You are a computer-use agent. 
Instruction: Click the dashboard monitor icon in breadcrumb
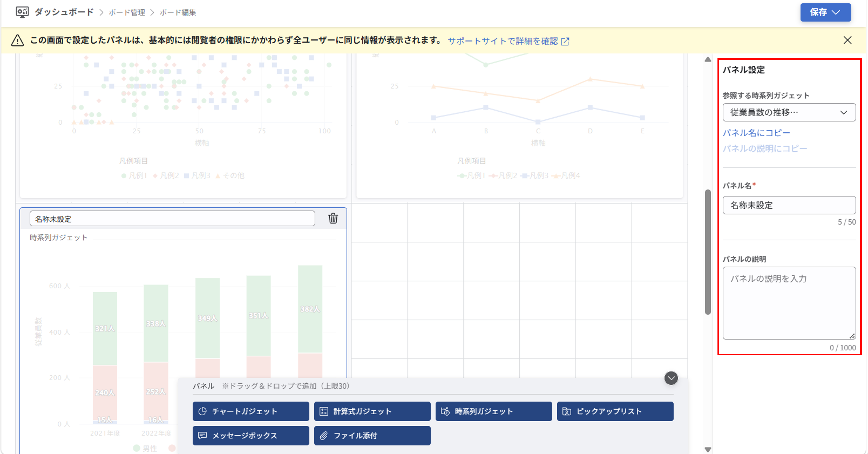[x=22, y=12]
